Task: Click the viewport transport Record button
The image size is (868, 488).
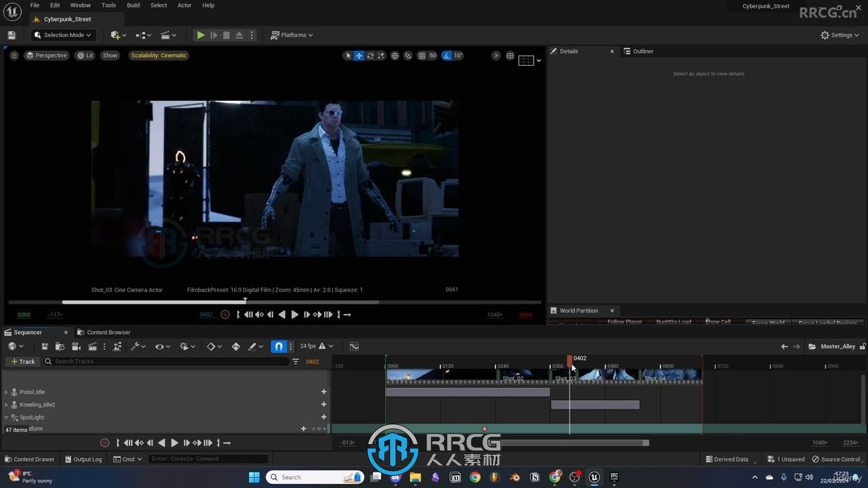Action: pos(225,314)
